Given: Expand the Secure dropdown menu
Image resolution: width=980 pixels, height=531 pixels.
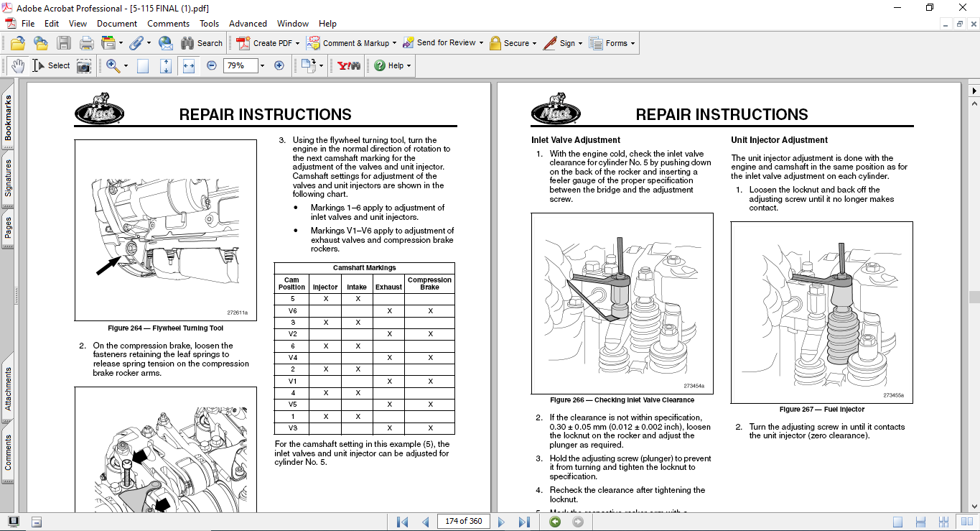Looking at the screenshot, I should 535,43.
